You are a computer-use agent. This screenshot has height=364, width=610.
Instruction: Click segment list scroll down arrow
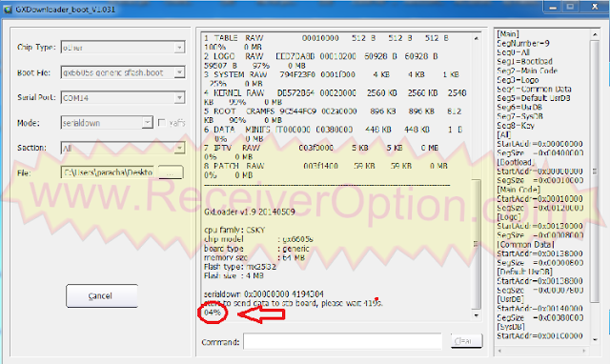(595, 339)
